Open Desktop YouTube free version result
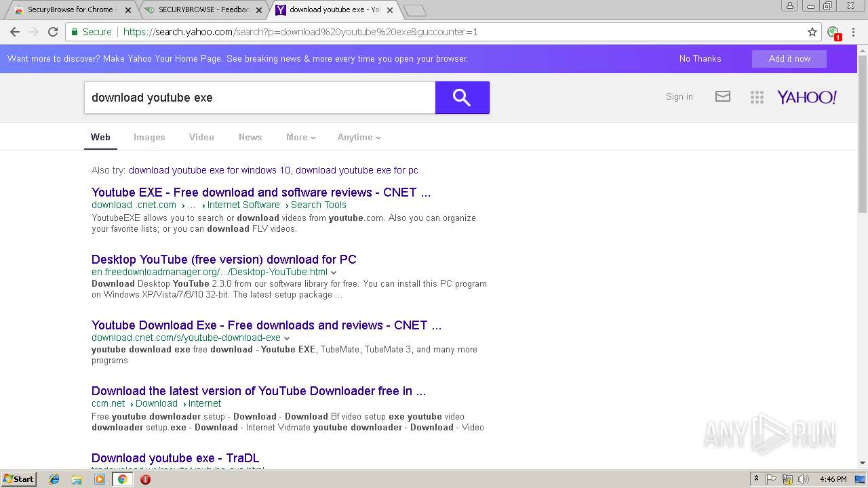The height and width of the screenshot is (488, 868). [x=224, y=260]
